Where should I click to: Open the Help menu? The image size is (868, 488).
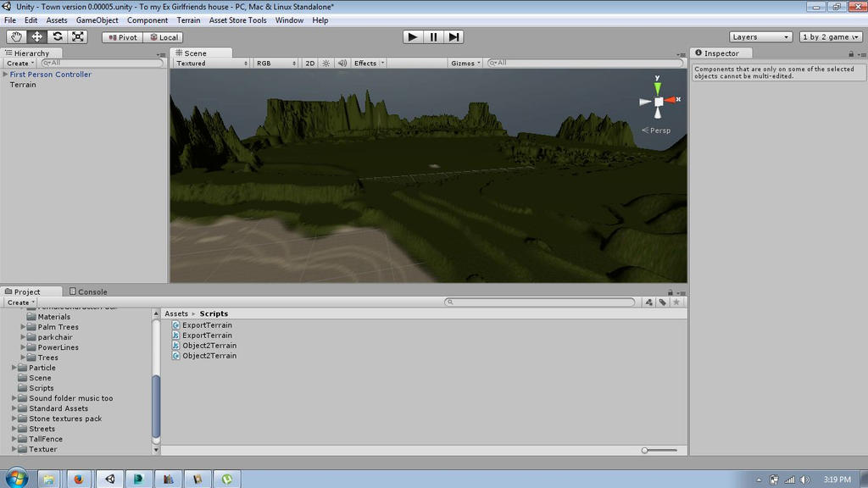tap(320, 20)
